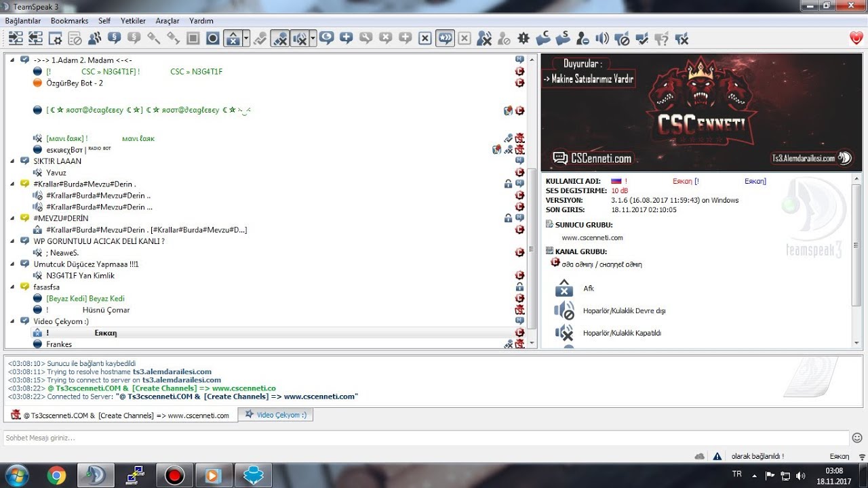This screenshot has height=488, width=868.
Task: Toggle microphone mute toolbar button
Action: tap(279, 39)
